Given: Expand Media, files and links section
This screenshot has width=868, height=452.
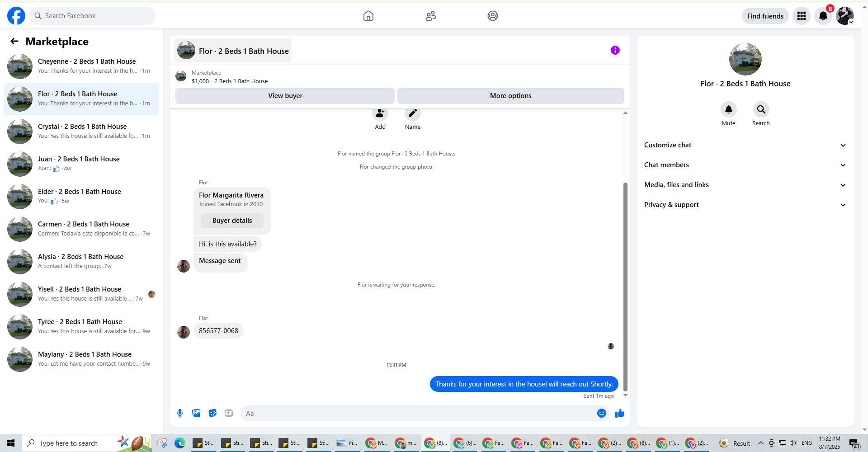Looking at the screenshot, I should pos(745,185).
